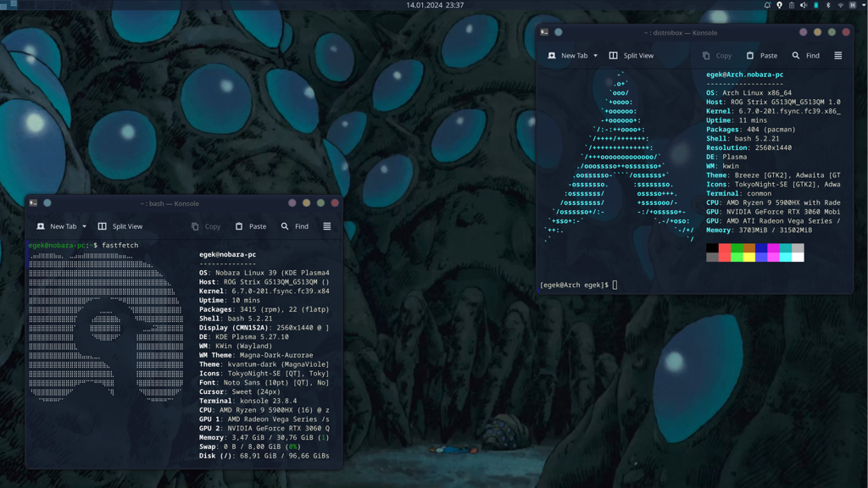Open the Bluetooth icon in the system tray

[828, 5]
